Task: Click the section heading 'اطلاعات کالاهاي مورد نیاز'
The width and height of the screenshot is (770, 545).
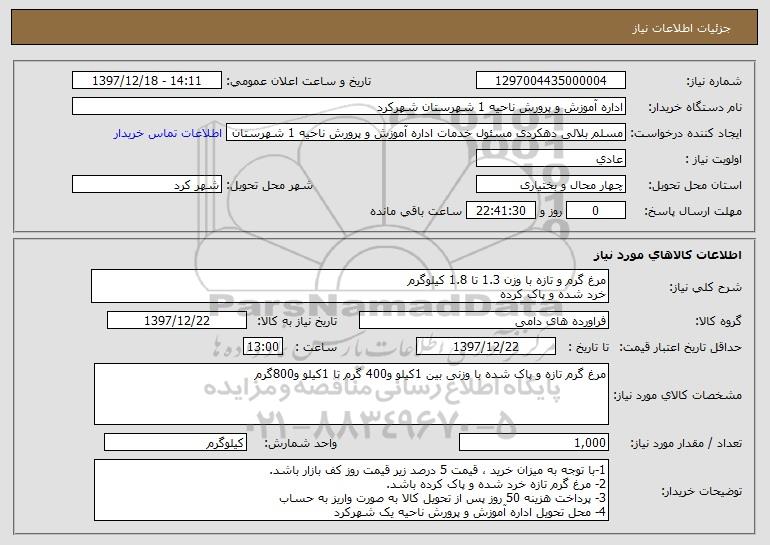Action: point(667,255)
